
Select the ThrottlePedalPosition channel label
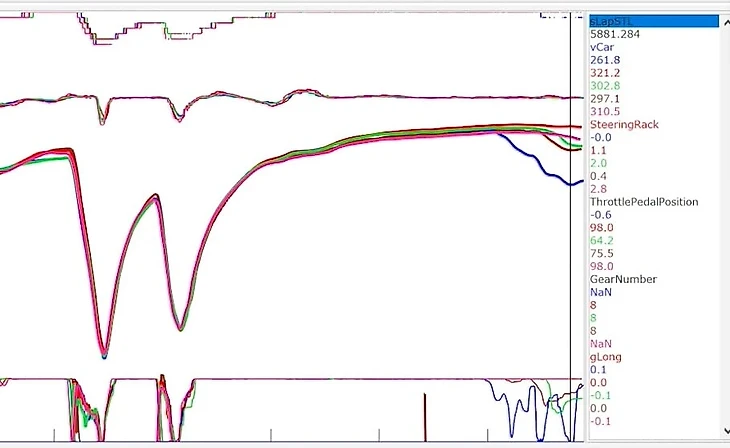coord(642,202)
